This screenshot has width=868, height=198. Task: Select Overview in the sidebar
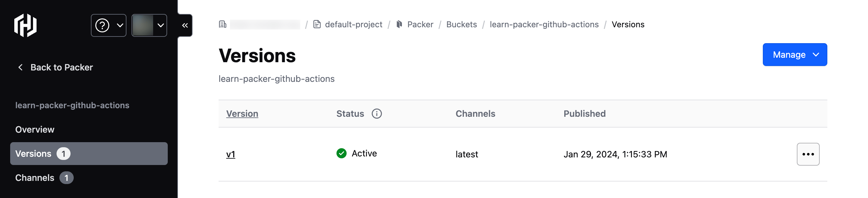coord(35,129)
